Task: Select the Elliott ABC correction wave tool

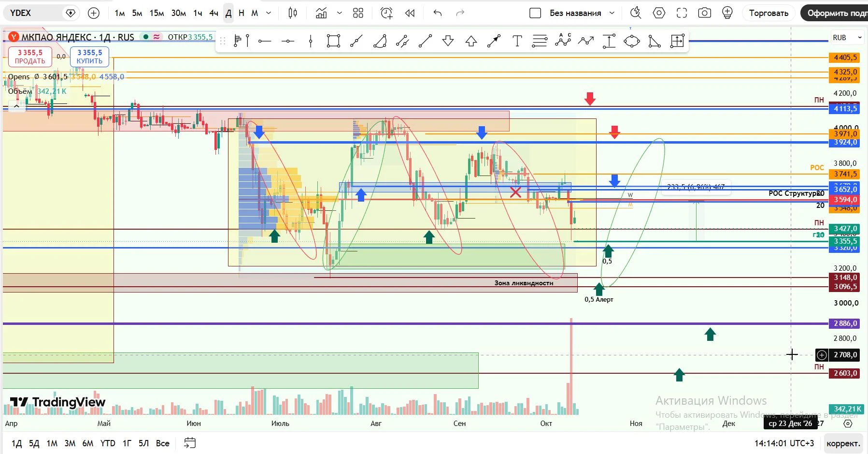Action: (x=563, y=41)
